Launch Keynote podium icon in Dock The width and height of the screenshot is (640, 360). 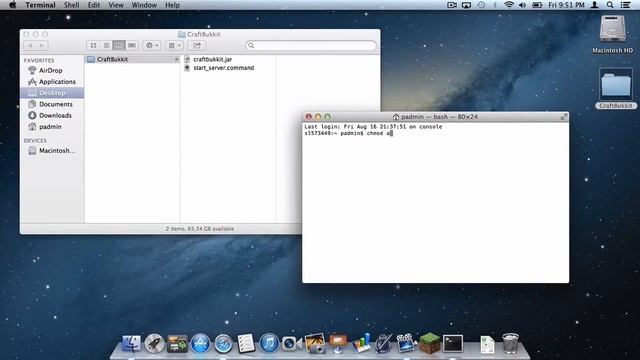(338, 343)
